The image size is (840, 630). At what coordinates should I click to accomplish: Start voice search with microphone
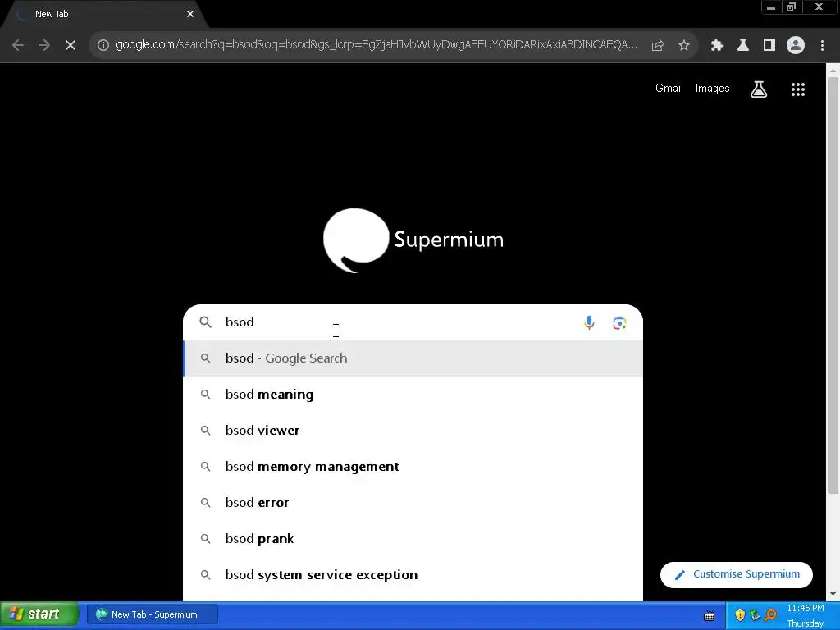coord(589,322)
